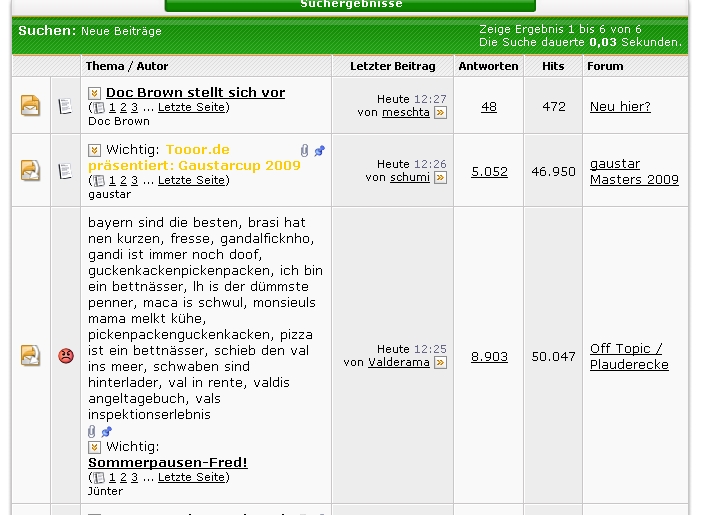Open the "Sommerpausen-Fred!" thread
Screen dimensions: 704x515
coord(167,462)
